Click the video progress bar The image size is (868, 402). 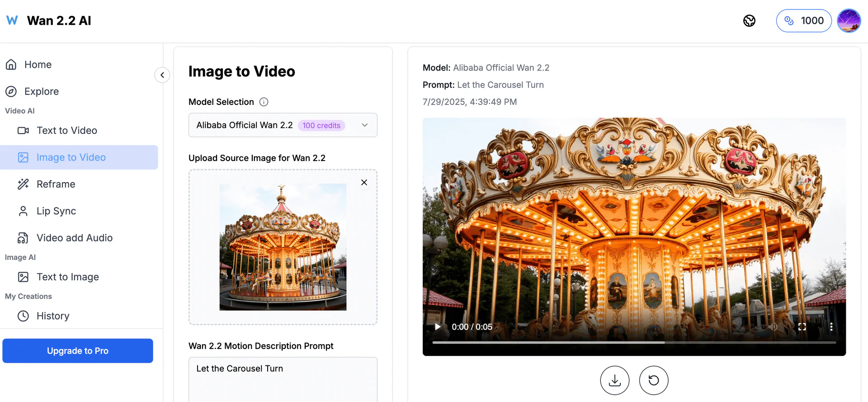tap(634, 343)
